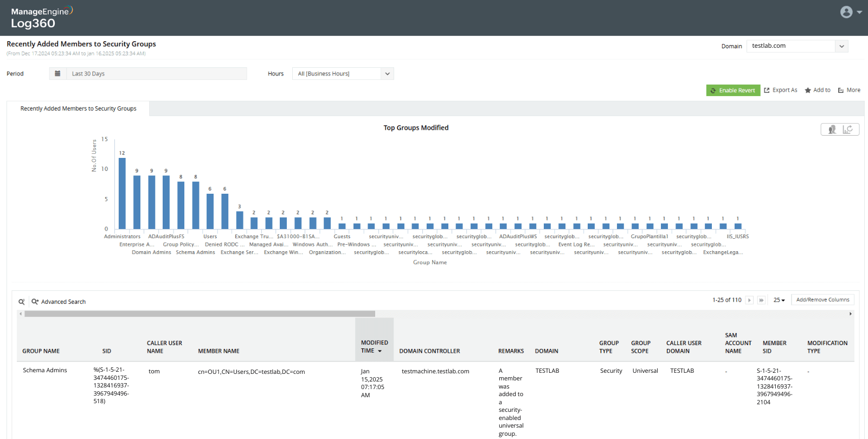The height and width of the screenshot is (439, 868).
Task: Open the user account profile icon
Action: click(x=846, y=12)
